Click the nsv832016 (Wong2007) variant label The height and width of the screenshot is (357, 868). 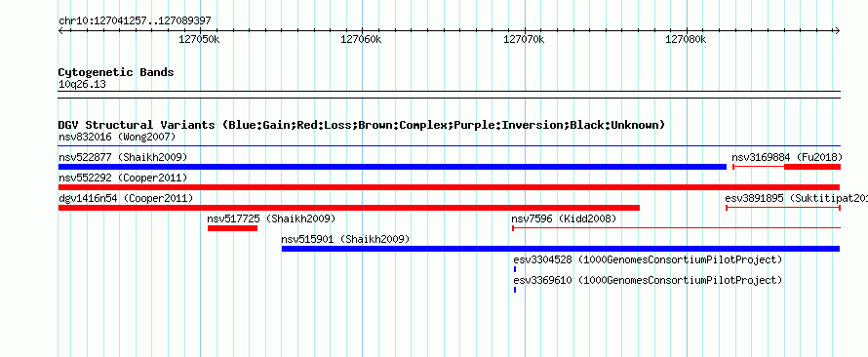[x=117, y=137]
